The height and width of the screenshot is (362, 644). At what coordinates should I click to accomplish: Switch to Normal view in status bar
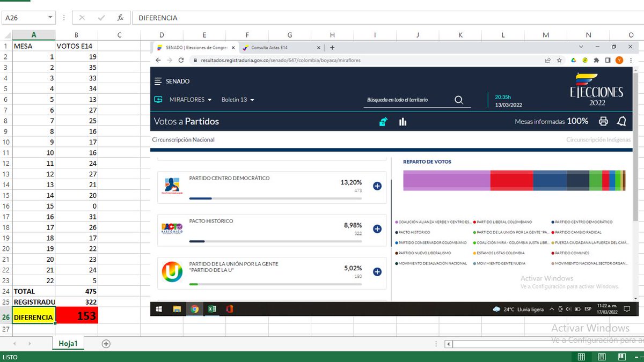pyautogui.click(x=581, y=357)
